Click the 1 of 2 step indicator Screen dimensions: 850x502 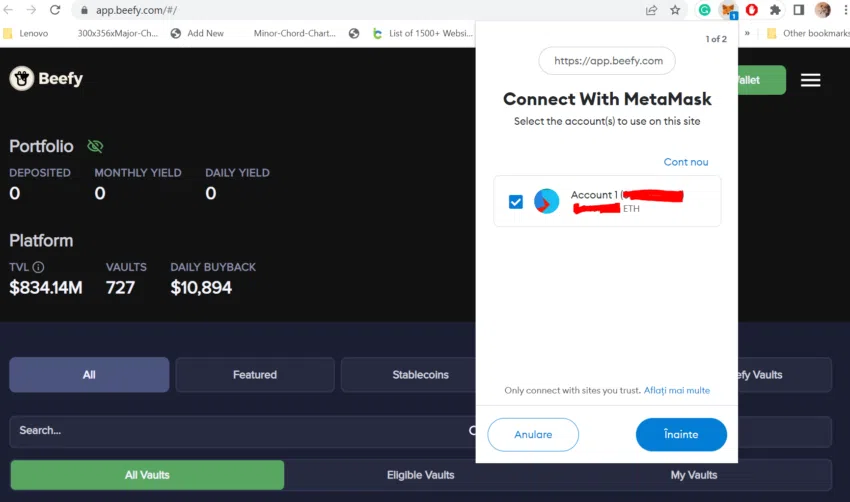pos(716,39)
